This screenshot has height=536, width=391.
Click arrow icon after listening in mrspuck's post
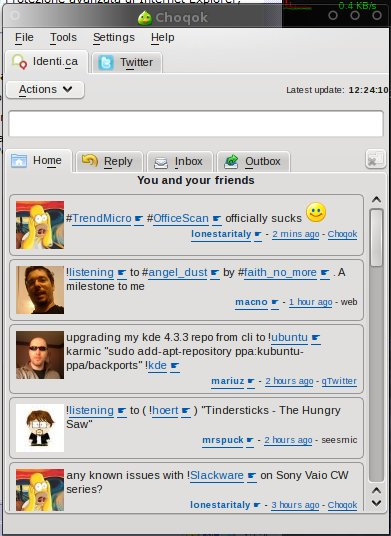pos(122,411)
